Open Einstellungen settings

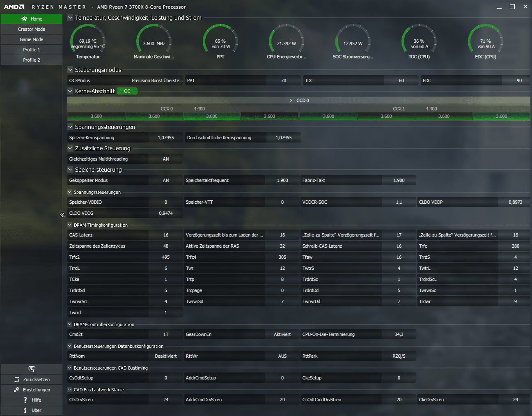pyautogui.click(x=32, y=390)
